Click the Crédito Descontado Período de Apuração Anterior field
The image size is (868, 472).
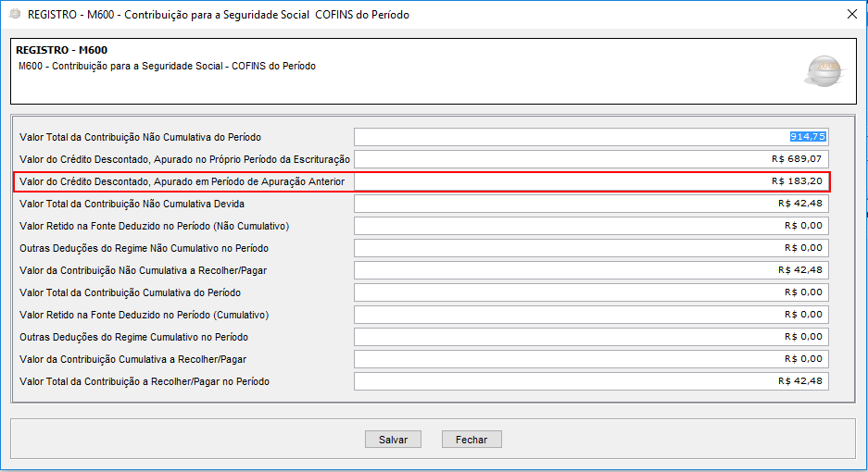[x=591, y=181]
